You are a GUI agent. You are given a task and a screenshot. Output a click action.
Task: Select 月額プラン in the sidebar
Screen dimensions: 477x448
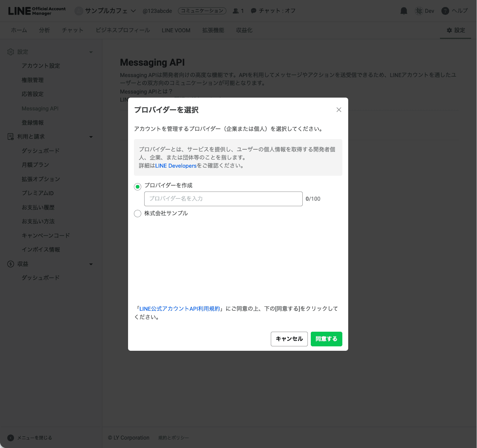[x=35, y=165]
